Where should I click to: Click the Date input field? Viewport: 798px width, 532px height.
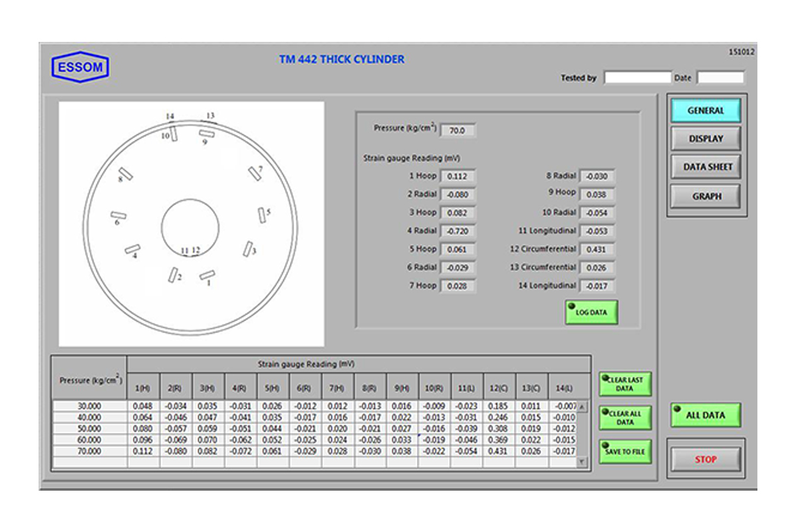click(720, 78)
